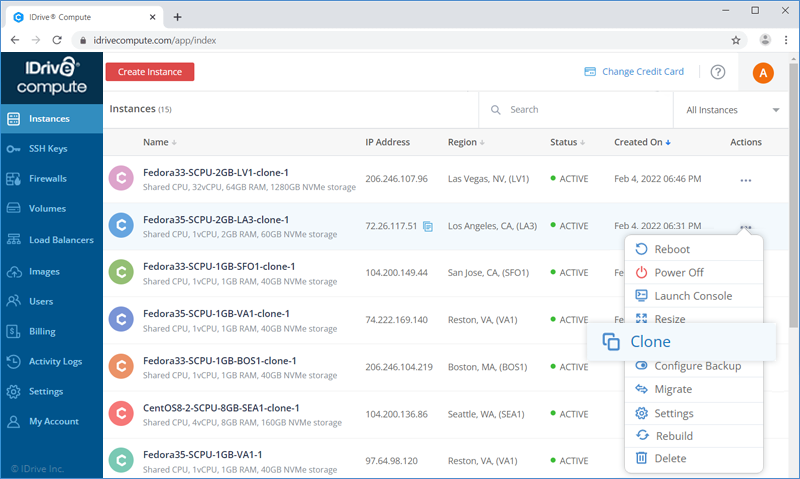Open Settings in the actions menu
Image resolution: width=800 pixels, height=479 pixels.
point(694,413)
